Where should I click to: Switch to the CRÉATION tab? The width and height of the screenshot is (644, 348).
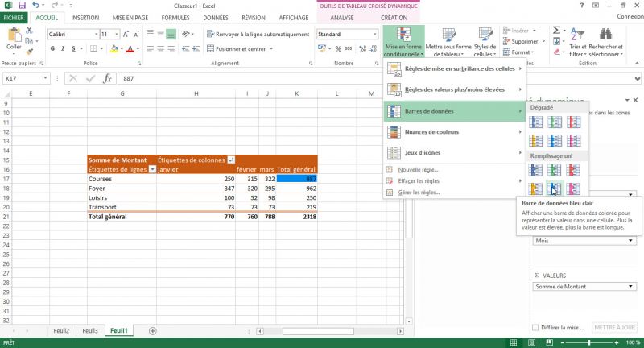point(394,18)
